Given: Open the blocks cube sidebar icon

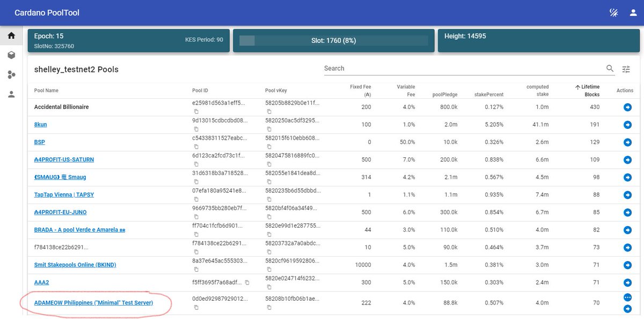Looking at the screenshot, I should pos(11,55).
